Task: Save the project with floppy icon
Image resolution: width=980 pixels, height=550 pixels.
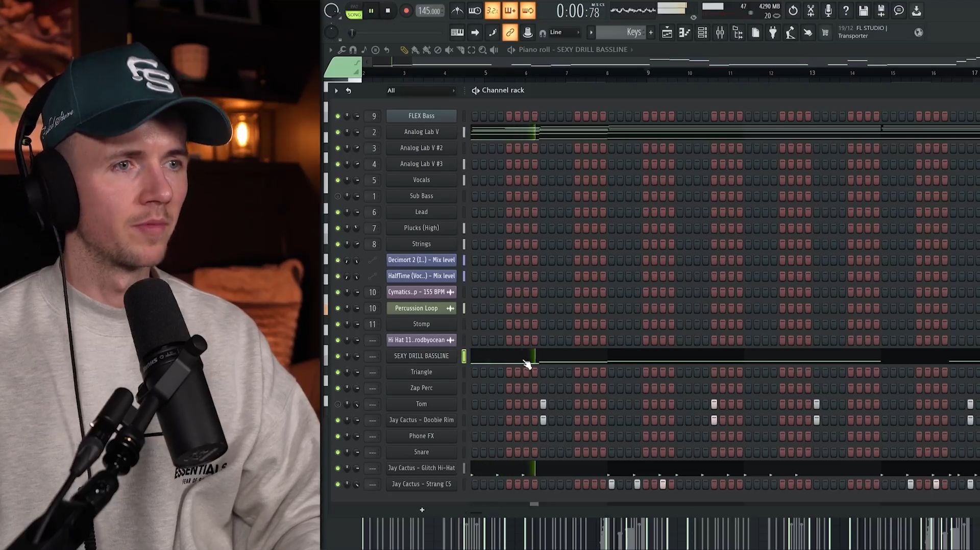Action: pos(864,11)
